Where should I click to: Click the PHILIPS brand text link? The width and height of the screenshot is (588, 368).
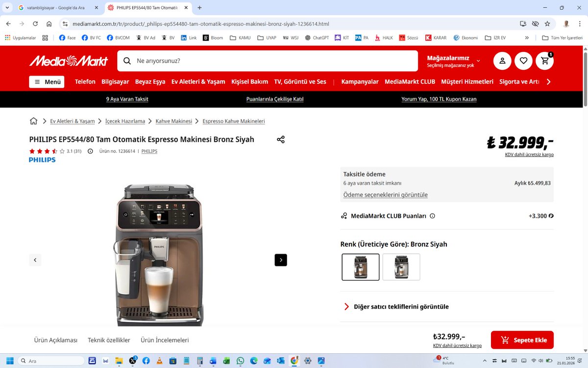tap(149, 151)
